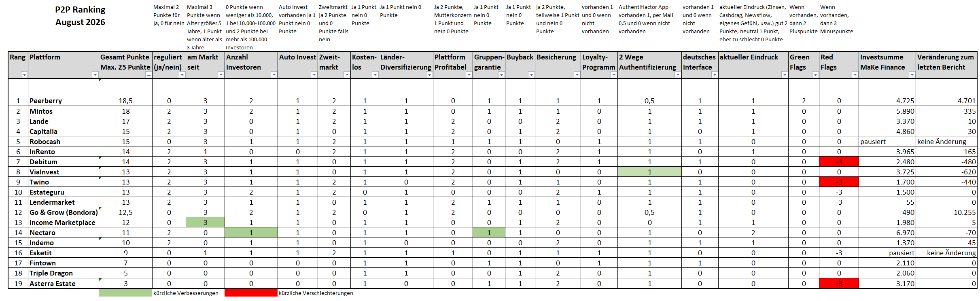Open the 2 Wege Authentifizierung filter dropdown

coord(678,74)
